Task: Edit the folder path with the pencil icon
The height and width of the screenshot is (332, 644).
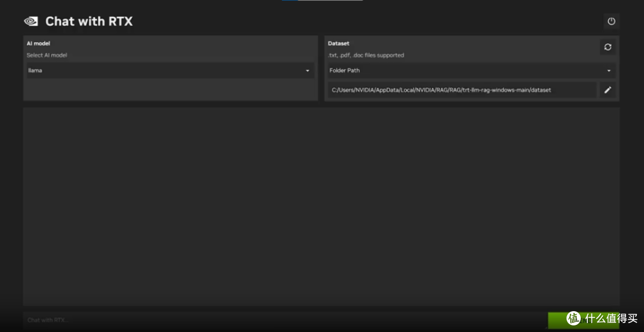Action: pos(608,90)
